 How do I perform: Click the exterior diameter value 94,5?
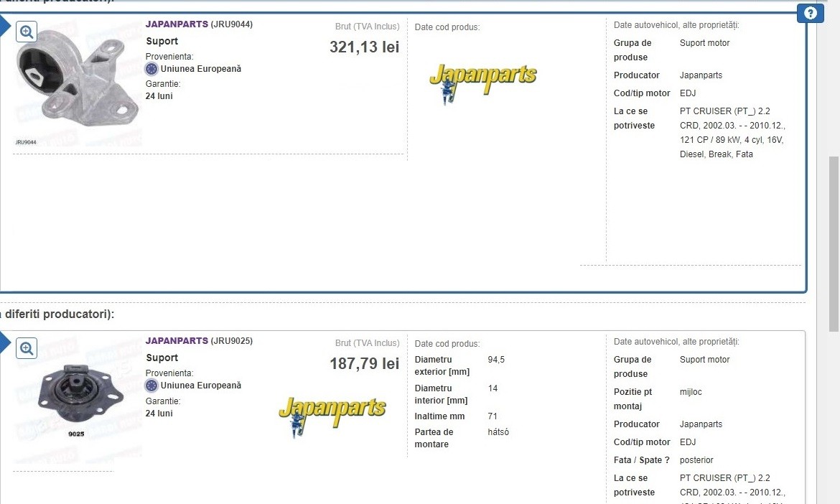496,360
